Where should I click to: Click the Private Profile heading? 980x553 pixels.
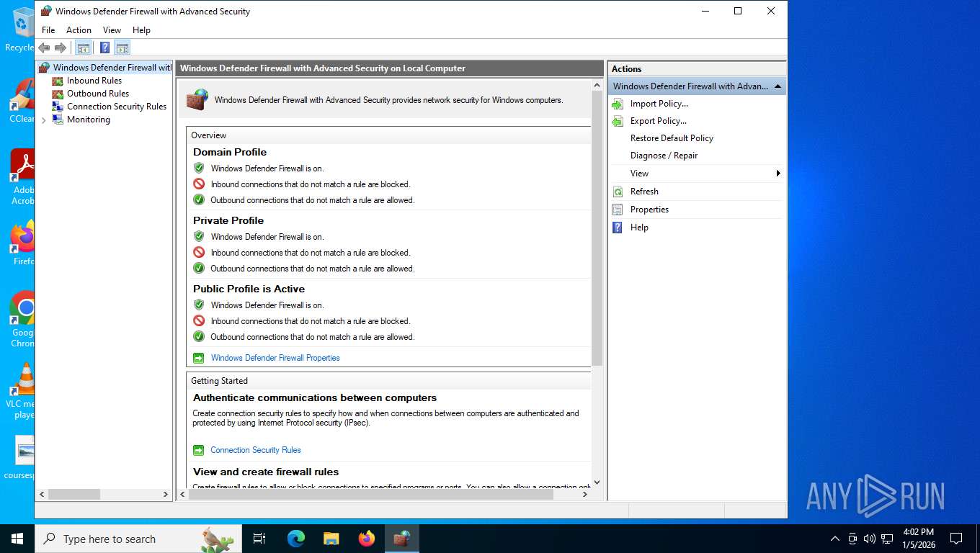click(x=228, y=220)
